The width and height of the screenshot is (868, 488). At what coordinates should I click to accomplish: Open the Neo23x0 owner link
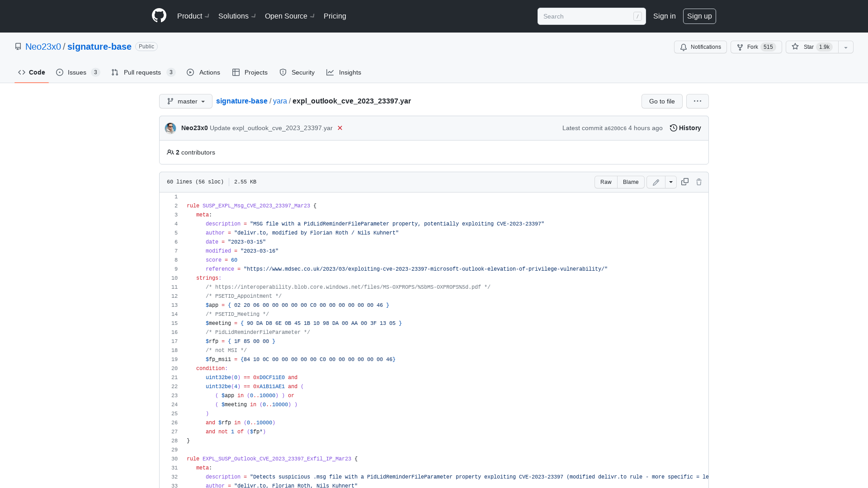tap(43, 47)
